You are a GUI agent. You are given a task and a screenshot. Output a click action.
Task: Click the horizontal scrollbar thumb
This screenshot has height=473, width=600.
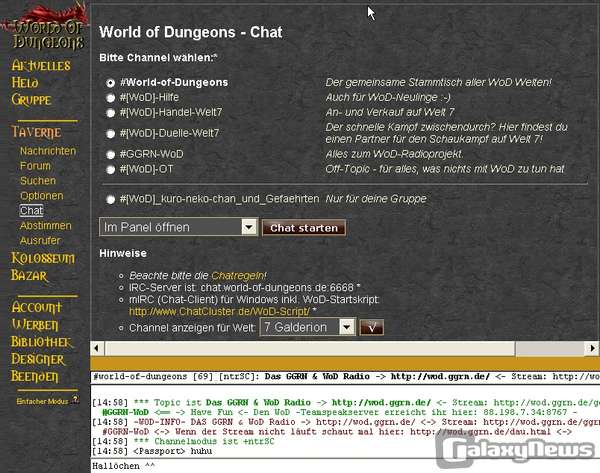[x=310, y=348]
